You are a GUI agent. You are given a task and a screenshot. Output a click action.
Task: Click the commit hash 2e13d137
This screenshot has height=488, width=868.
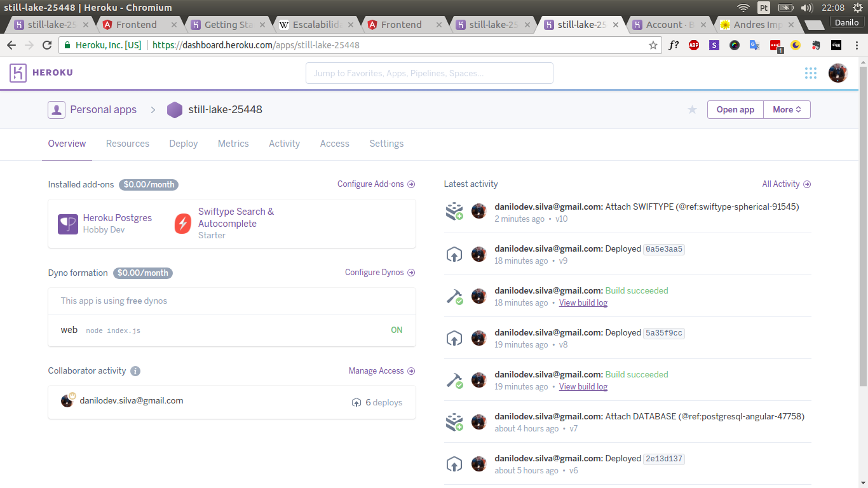[664, 459]
